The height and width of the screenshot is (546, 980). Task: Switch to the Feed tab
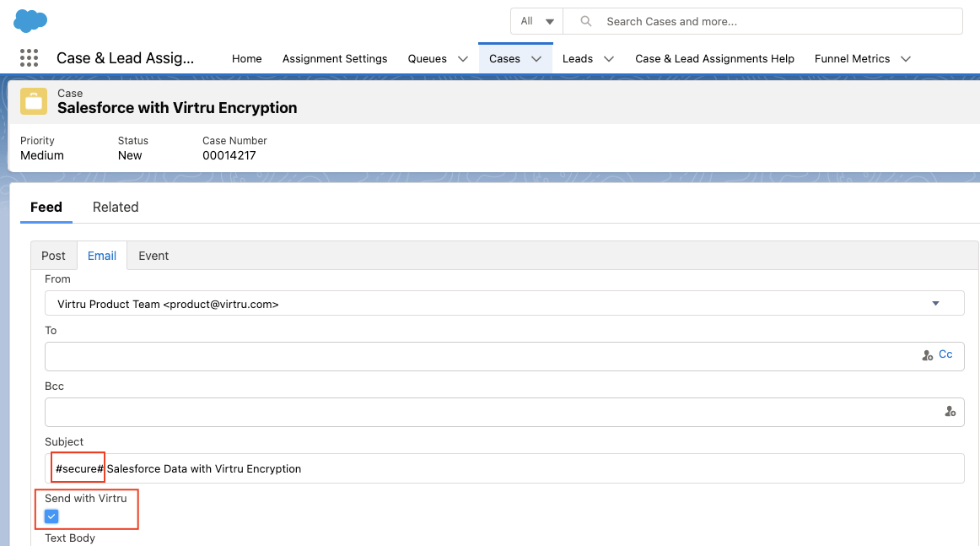pyautogui.click(x=46, y=207)
